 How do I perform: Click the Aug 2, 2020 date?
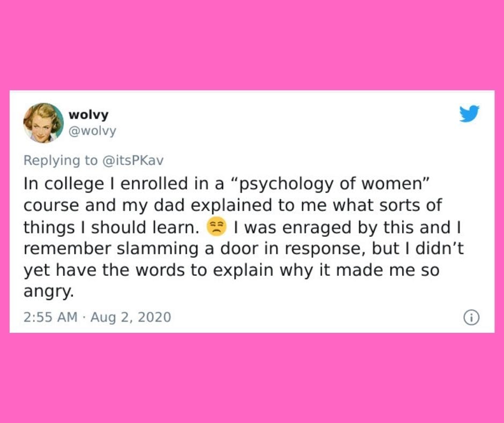coord(131,317)
